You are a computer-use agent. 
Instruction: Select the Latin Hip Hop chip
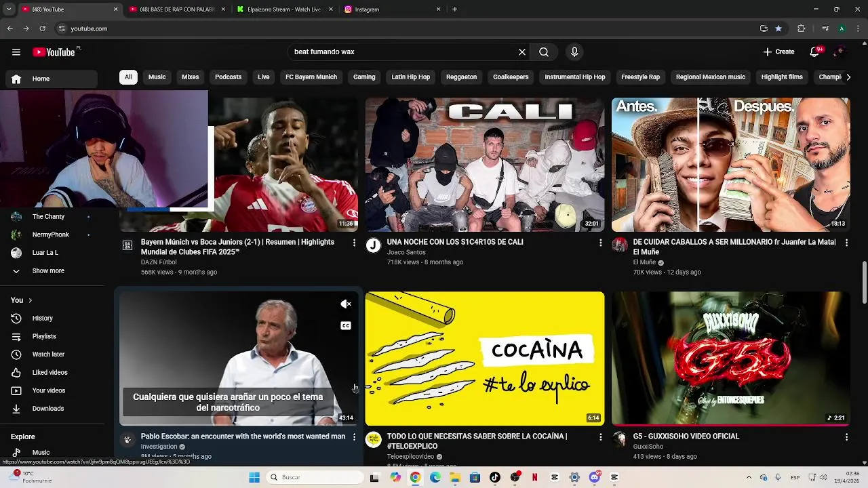[411, 77]
